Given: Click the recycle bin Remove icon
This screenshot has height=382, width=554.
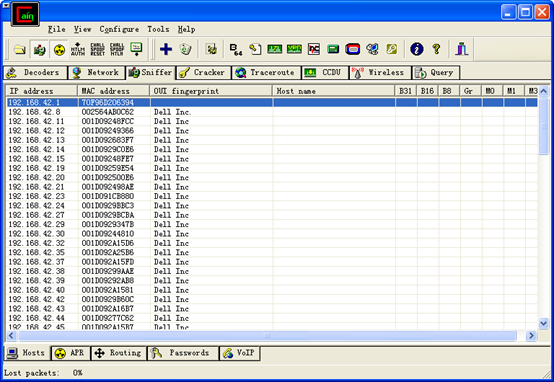Looking at the screenshot, I should click(185, 49).
